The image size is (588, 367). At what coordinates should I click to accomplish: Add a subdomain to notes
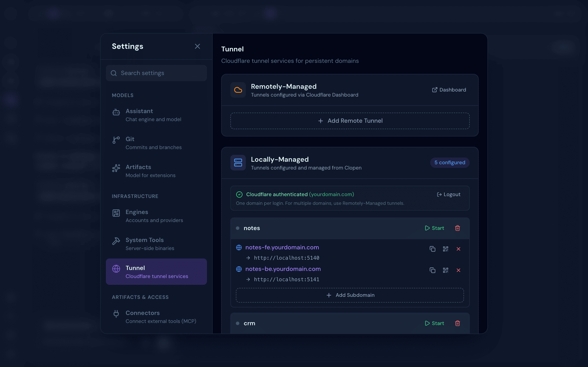(x=350, y=295)
